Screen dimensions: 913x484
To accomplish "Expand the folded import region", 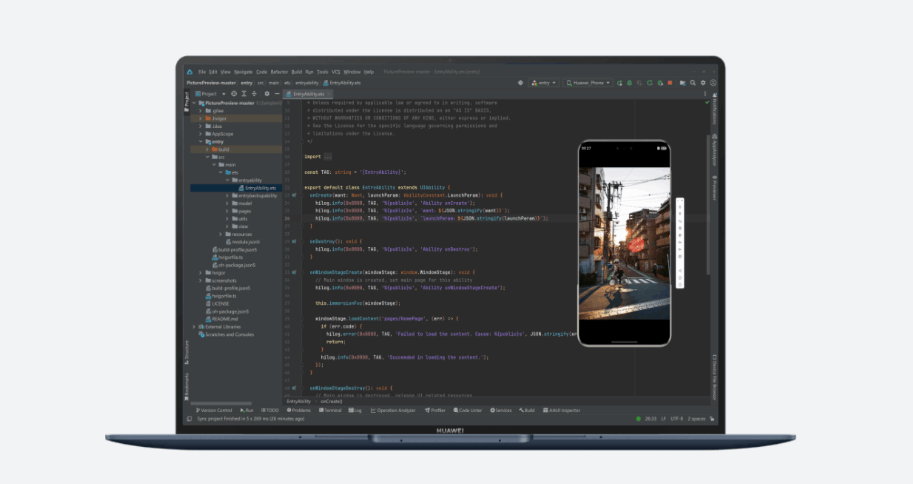I will point(328,157).
